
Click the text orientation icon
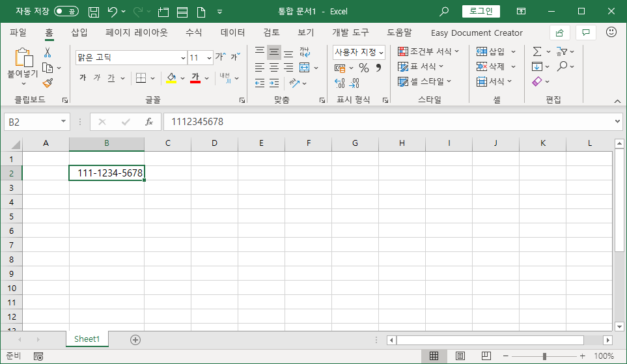click(x=294, y=83)
